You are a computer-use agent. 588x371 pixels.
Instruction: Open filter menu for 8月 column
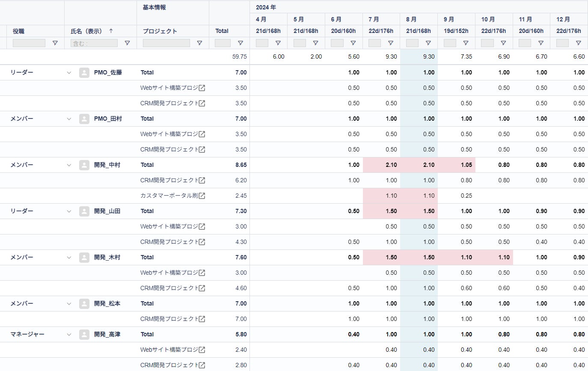(428, 43)
